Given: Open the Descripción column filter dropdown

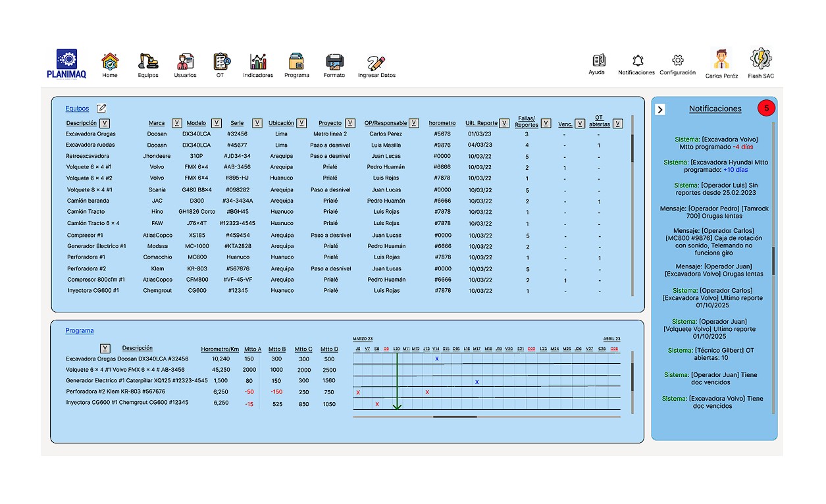Looking at the screenshot, I should pos(105,123).
